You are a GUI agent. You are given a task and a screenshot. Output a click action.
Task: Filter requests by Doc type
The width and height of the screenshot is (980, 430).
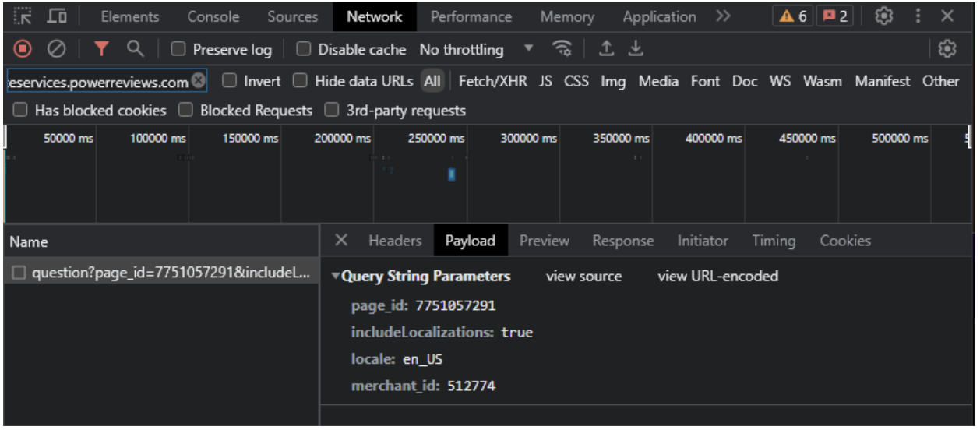[745, 80]
